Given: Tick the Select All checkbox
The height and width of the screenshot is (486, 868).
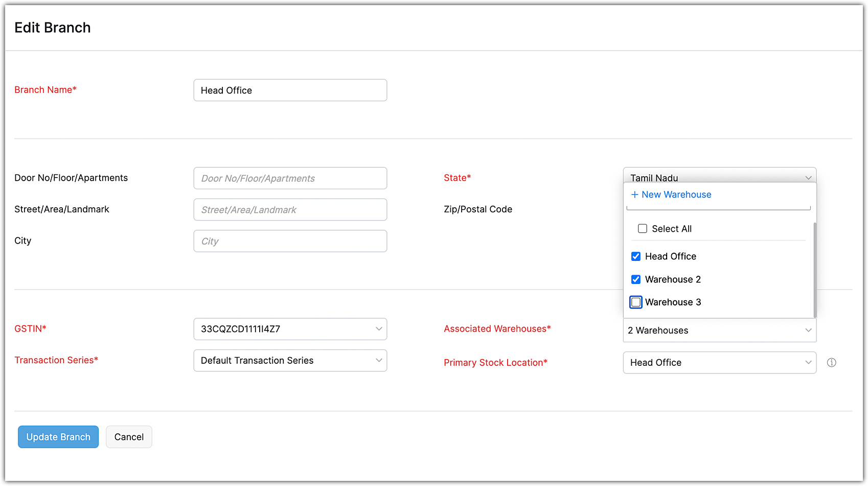Looking at the screenshot, I should click(643, 229).
